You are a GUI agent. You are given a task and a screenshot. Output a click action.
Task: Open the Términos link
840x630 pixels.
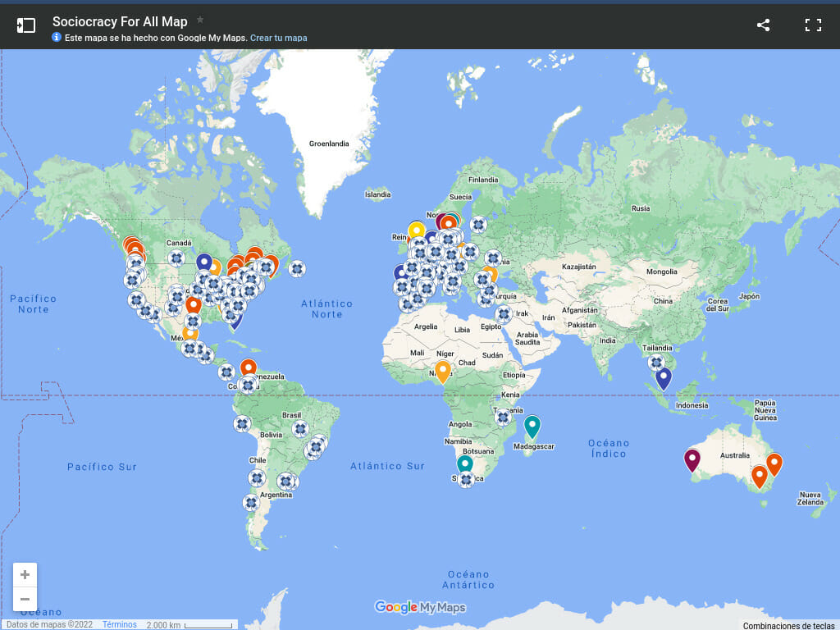coord(119,624)
